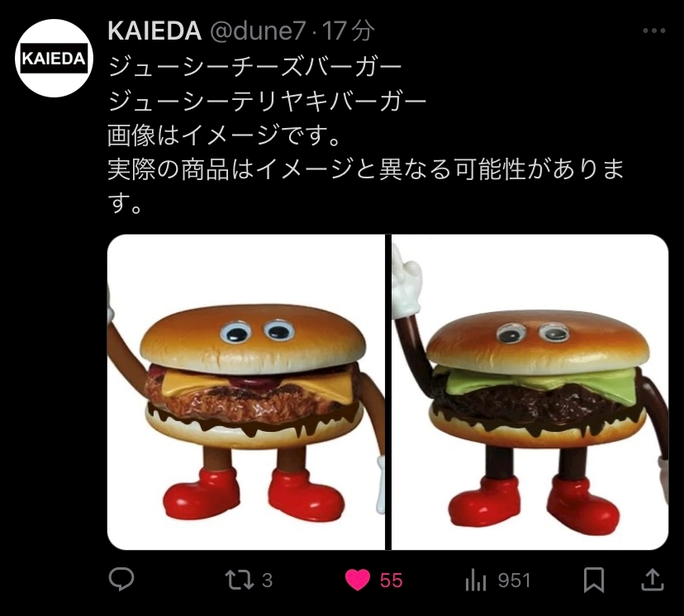The width and height of the screenshot is (684, 616).
Task: Bookmark this KAIEDA post
Action: coord(594,580)
